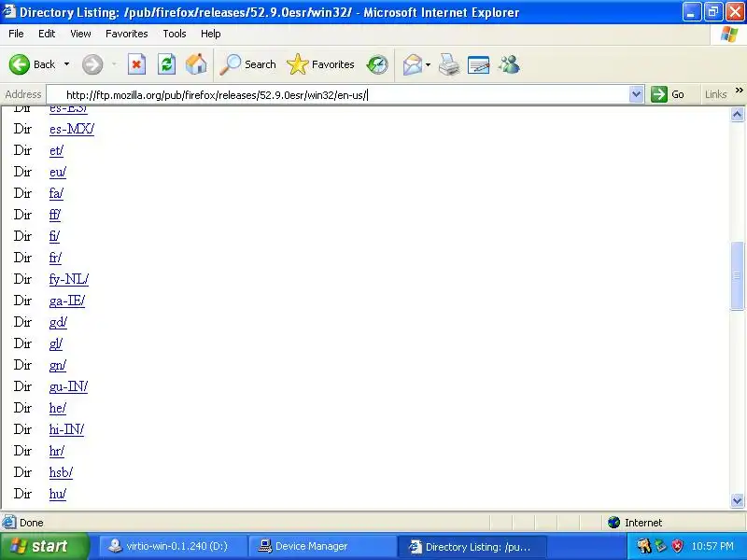Open the Favorites star toolbar button

[320, 64]
